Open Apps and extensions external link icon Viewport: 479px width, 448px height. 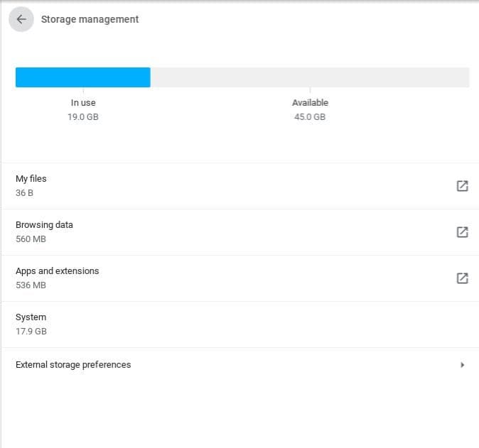click(x=462, y=278)
